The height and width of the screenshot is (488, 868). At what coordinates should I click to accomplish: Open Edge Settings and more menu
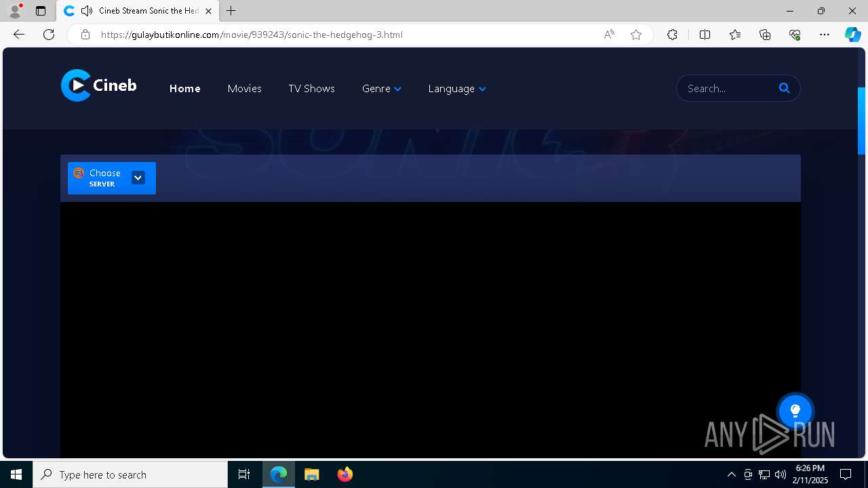pyautogui.click(x=825, y=35)
